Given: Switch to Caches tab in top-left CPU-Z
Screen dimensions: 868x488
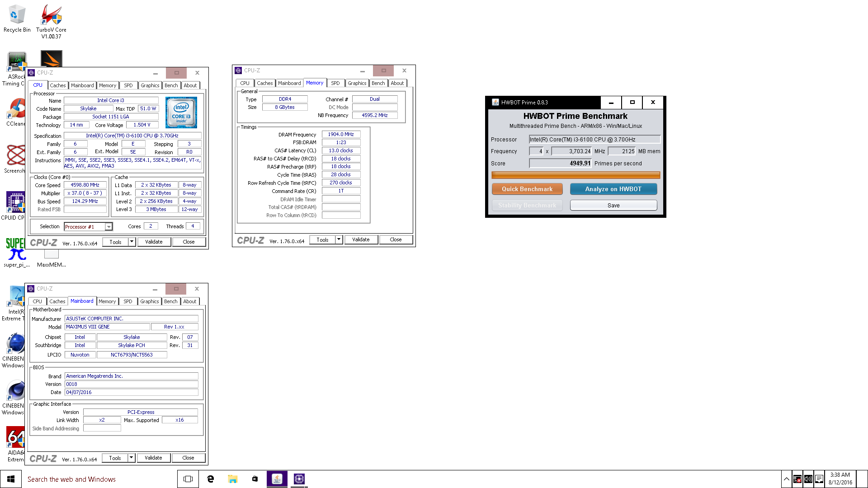Looking at the screenshot, I should [x=58, y=85].
